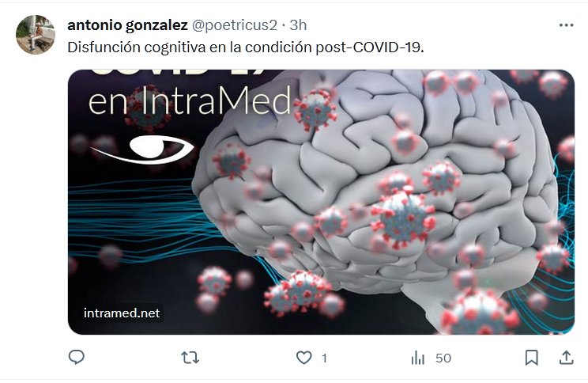Bookmark this tweet

tap(531, 358)
